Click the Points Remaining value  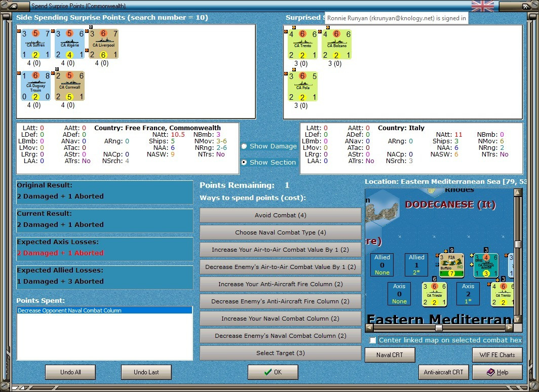(x=287, y=185)
